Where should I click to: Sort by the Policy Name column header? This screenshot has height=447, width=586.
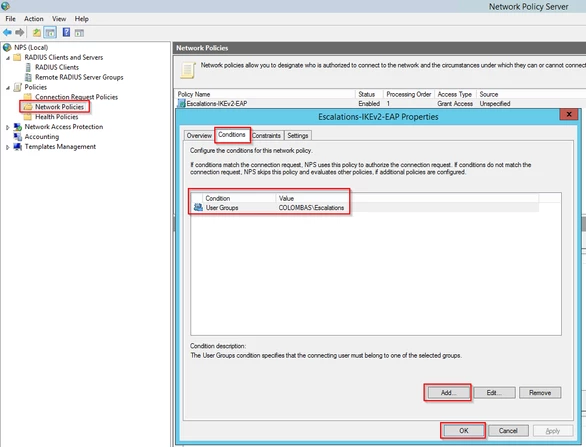[265, 94]
